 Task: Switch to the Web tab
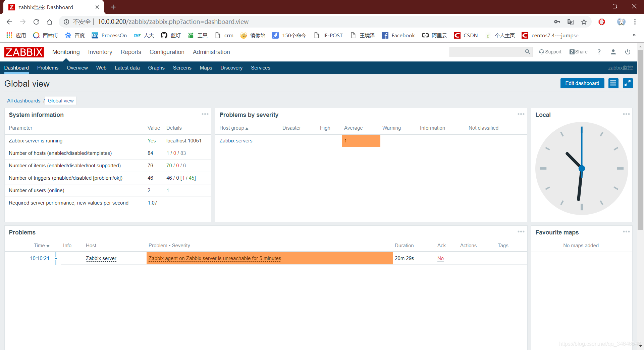[x=101, y=68]
